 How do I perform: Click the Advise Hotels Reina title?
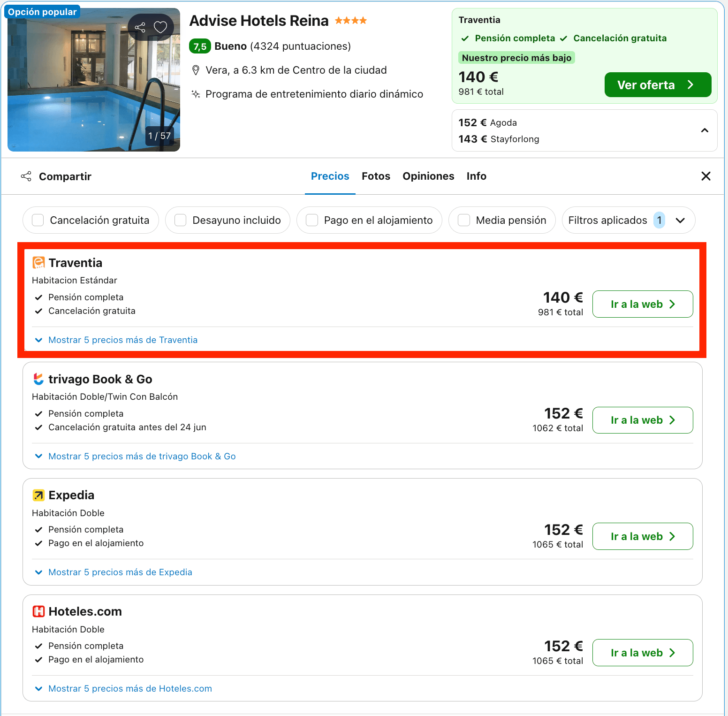pos(259,21)
